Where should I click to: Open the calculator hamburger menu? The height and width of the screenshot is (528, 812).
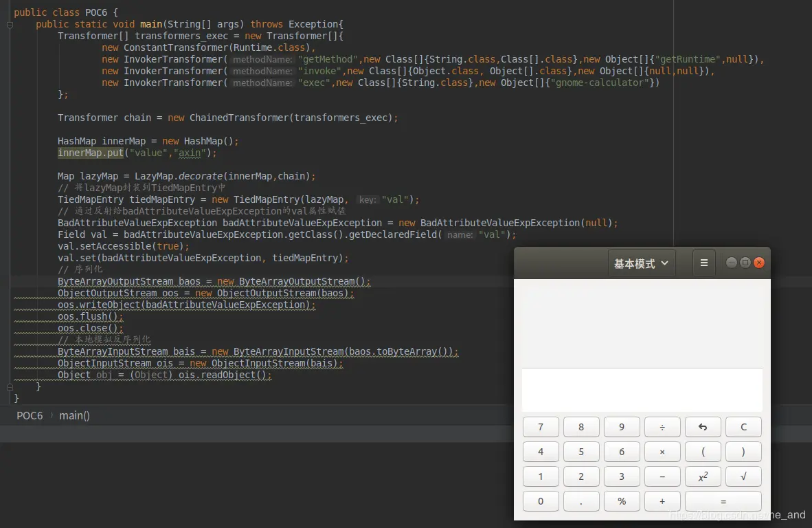tap(703, 263)
